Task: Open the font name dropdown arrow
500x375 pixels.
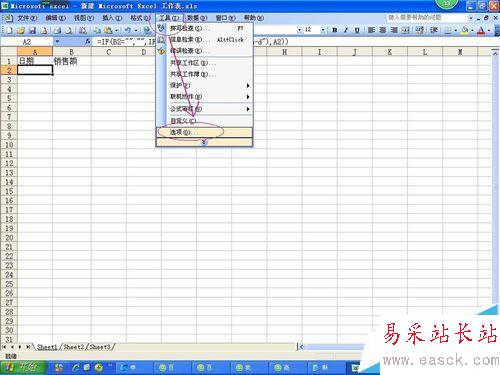Action: point(299,30)
